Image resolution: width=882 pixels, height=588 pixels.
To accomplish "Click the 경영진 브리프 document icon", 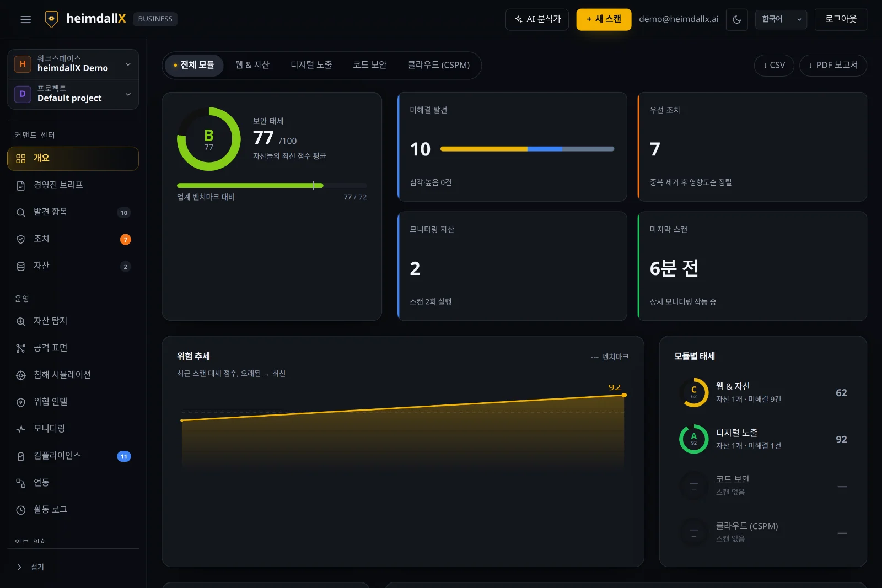I will pos(21,186).
